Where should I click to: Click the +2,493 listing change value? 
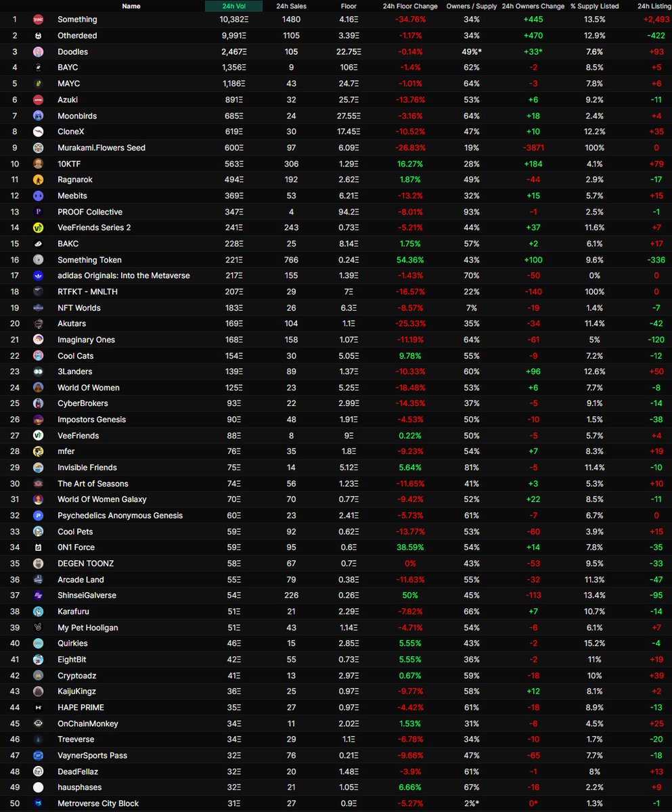(656, 20)
